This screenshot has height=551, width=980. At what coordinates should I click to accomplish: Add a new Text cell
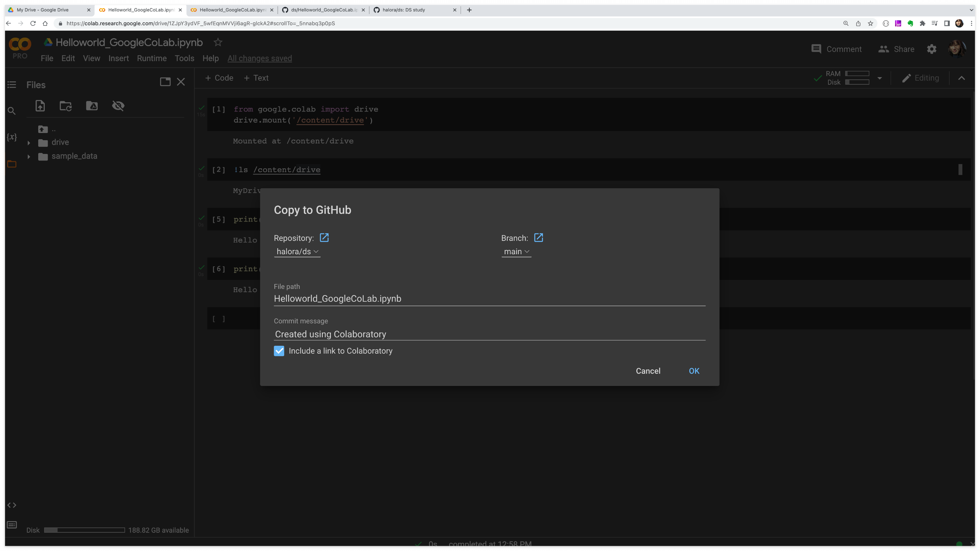pyautogui.click(x=256, y=78)
